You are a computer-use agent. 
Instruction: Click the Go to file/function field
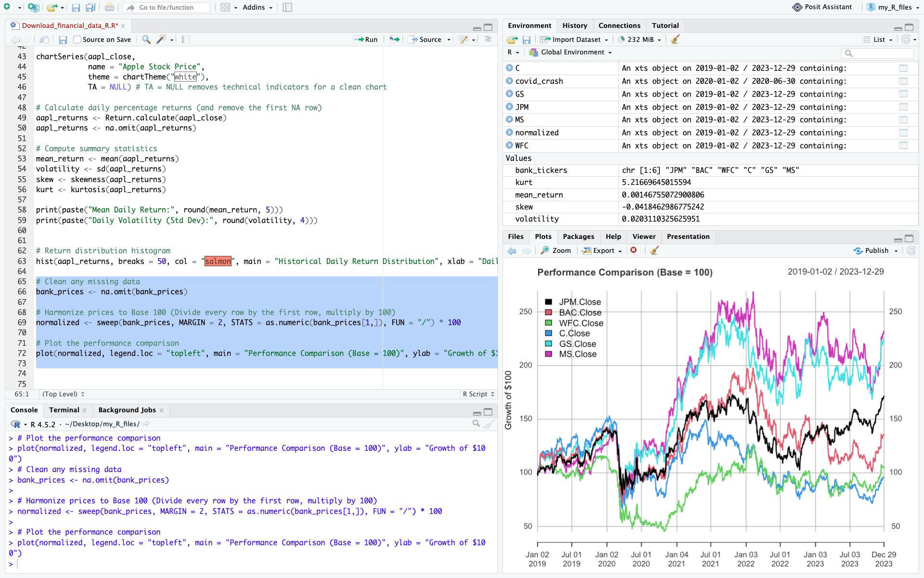click(x=166, y=7)
